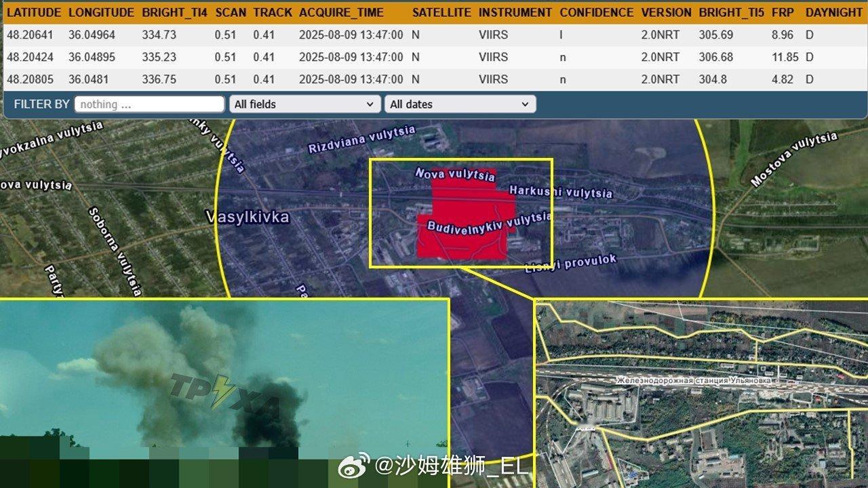Click the CONFIDENCE column header
Screen dimensions: 868x488
coord(597,12)
